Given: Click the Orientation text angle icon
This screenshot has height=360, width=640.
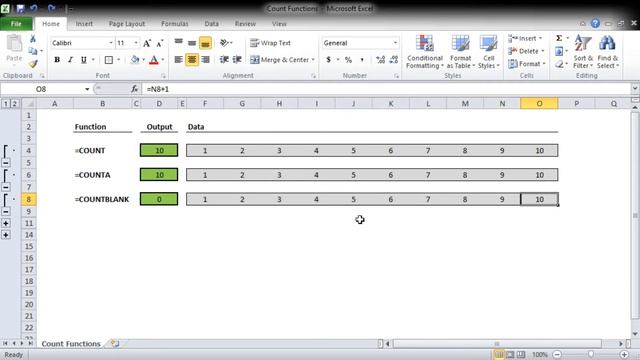Looking at the screenshot, I should pos(224,42).
